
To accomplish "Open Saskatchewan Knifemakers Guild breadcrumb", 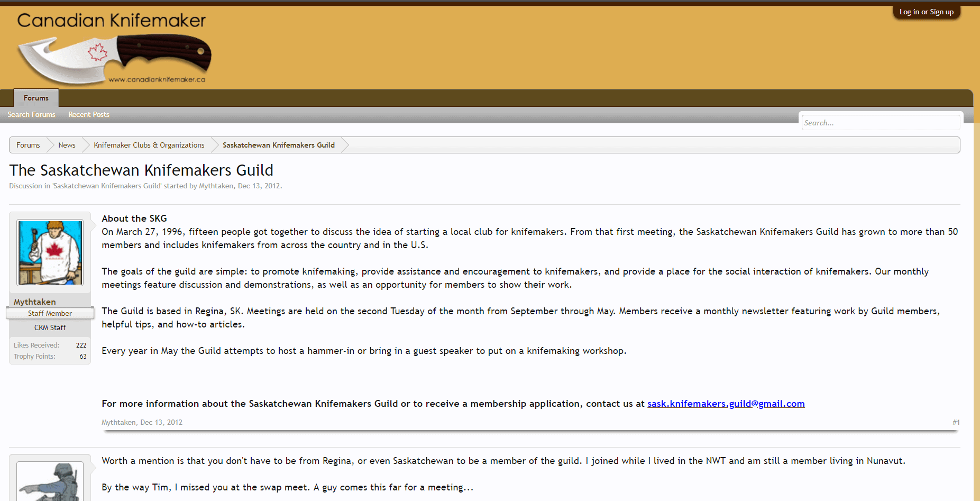I will [279, 145].
